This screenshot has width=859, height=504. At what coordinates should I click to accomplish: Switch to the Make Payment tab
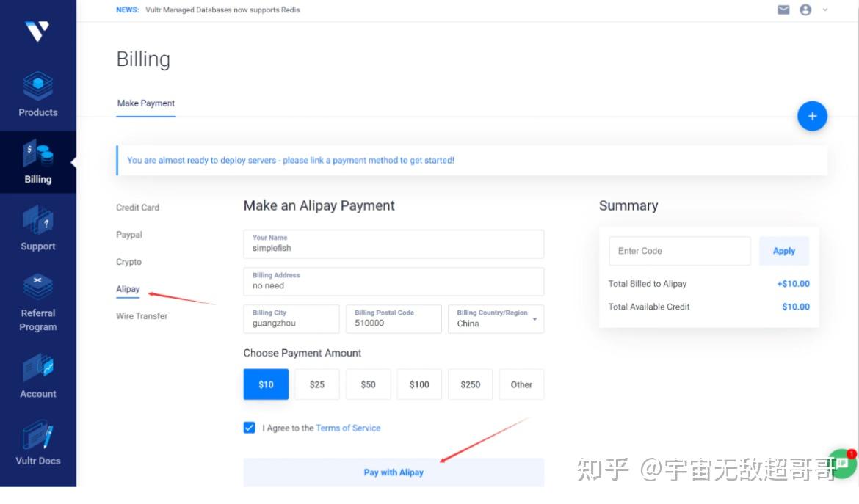(x=145, y=103)
